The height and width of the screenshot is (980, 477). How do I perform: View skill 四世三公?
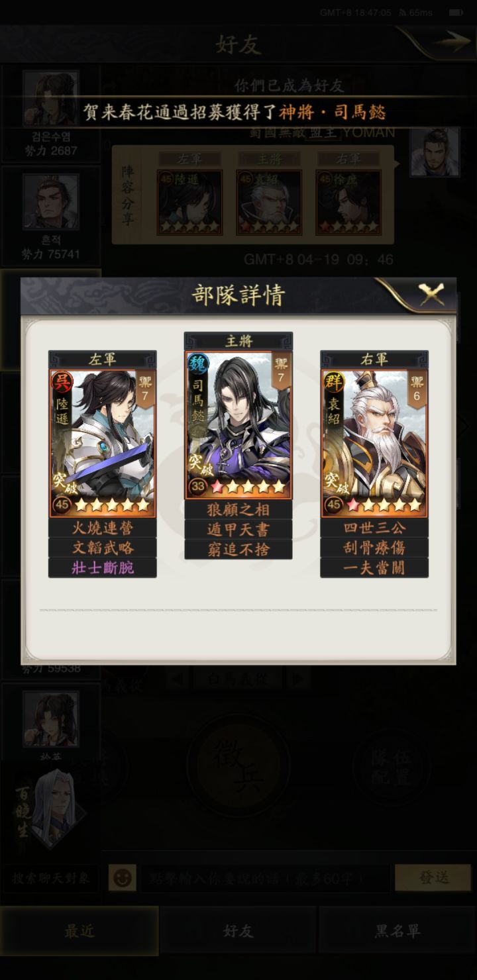[x=374, y=528]
